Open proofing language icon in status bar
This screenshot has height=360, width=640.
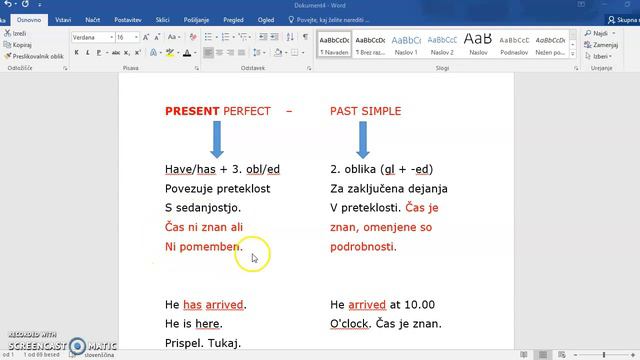tap(72, 355)
